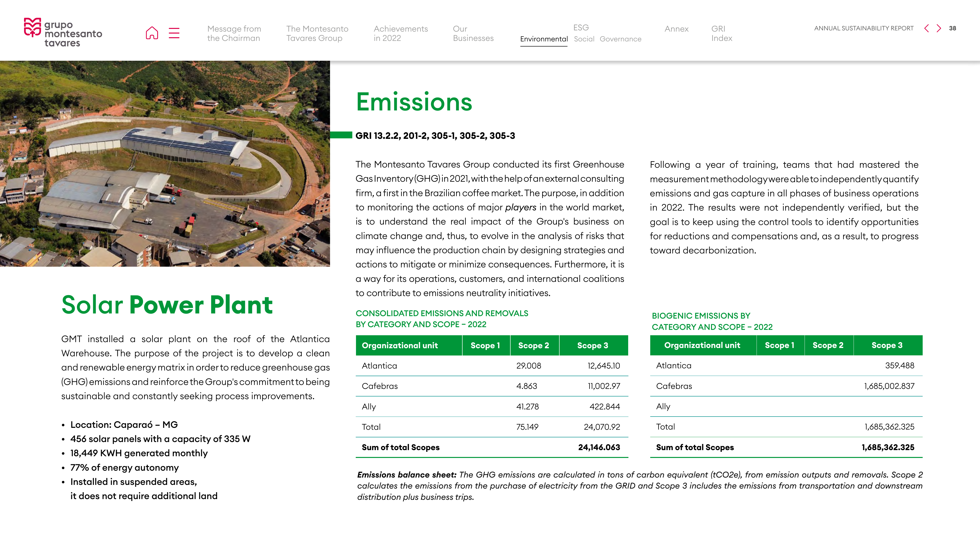Click Cafebras Scope 2 value 4.863
Viewport: 980px width, 551px height.
(x=527, y=386)
